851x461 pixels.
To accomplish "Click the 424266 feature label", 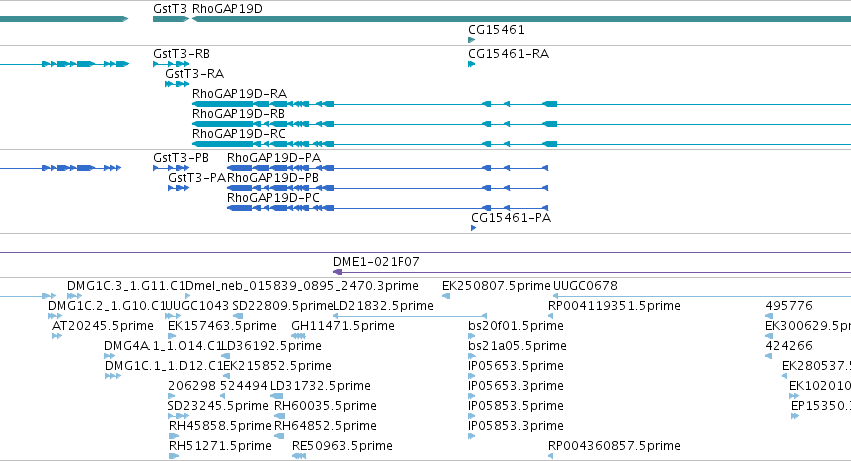I will click(789, 346).
